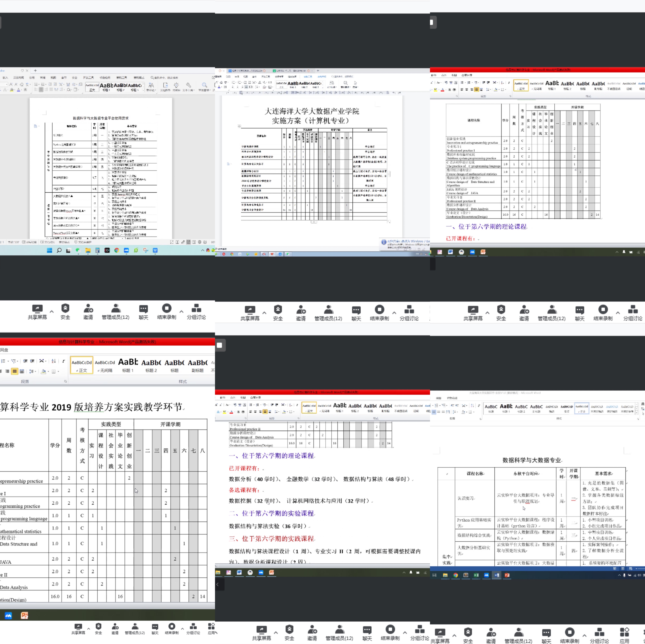Click the large magnifier find-replace icon in WPS ribbon
Screen dimensions: 645x644
[204, 85]
